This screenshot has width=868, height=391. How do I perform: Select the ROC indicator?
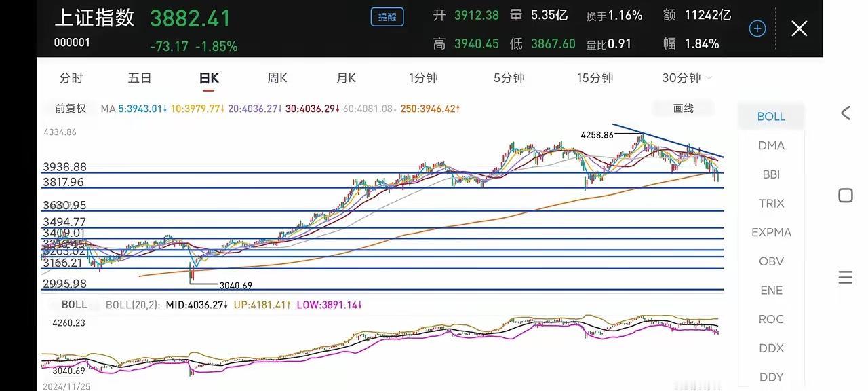(771, 319)
